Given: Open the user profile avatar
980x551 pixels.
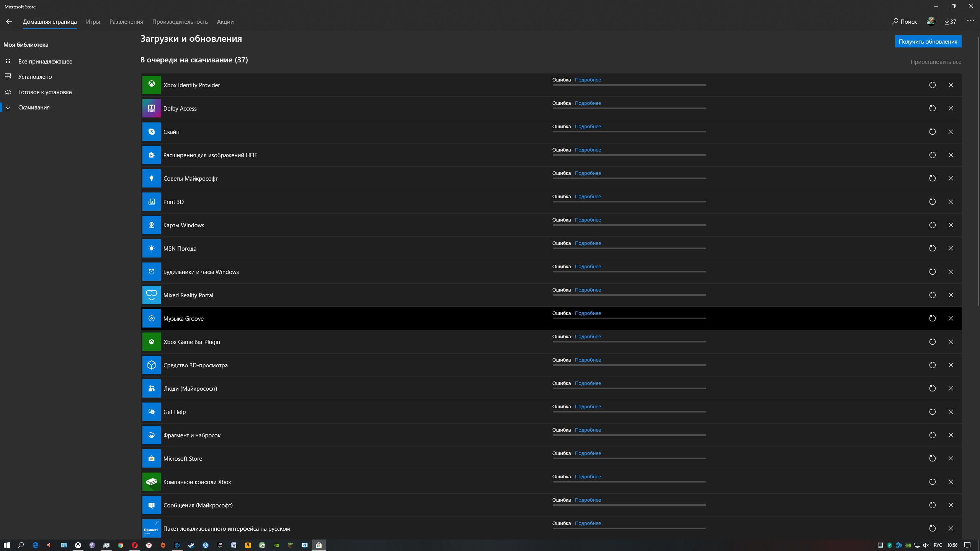Looking at the screenshot, I should 931,21.
